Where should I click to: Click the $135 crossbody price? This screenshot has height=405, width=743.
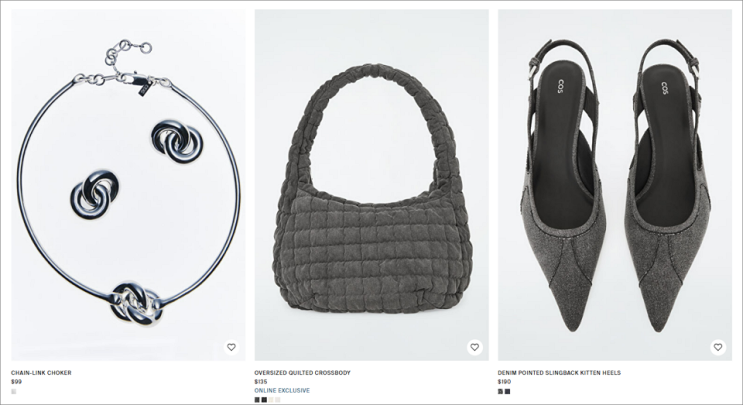point(261,382)
